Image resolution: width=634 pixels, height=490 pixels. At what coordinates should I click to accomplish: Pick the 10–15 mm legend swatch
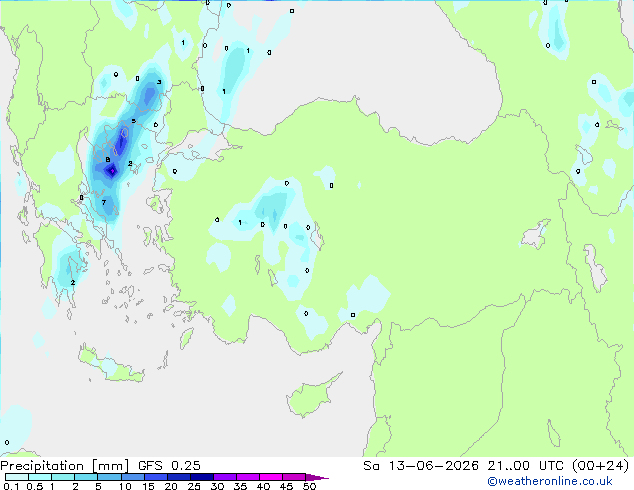tap(133, 477)
